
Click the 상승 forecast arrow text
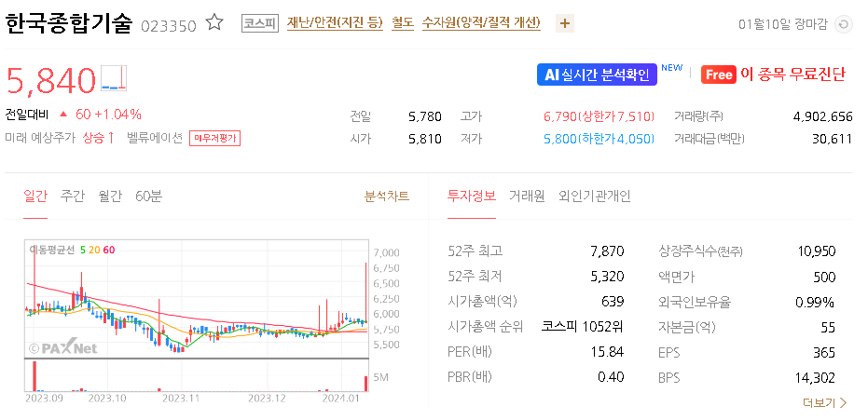98,138
